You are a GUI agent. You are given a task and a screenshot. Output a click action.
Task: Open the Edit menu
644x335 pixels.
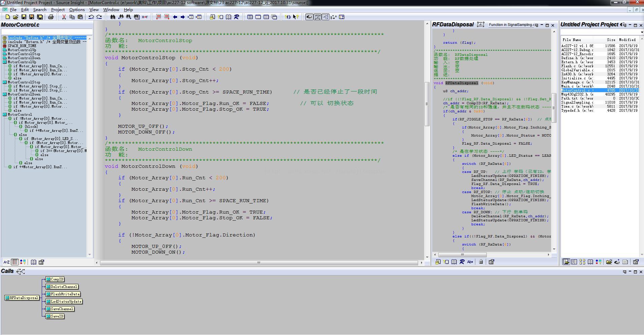[25, 10]
